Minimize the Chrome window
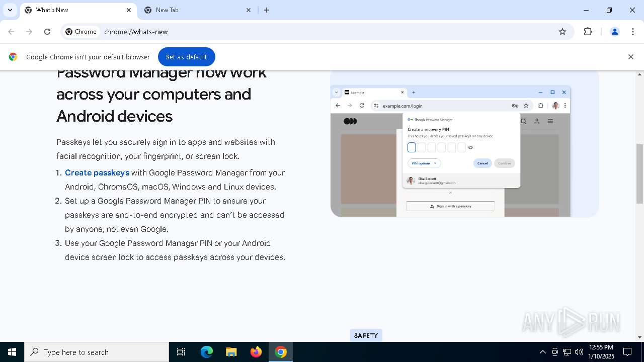The width and height of the screenshot is (644, 362). coord(586,10)
